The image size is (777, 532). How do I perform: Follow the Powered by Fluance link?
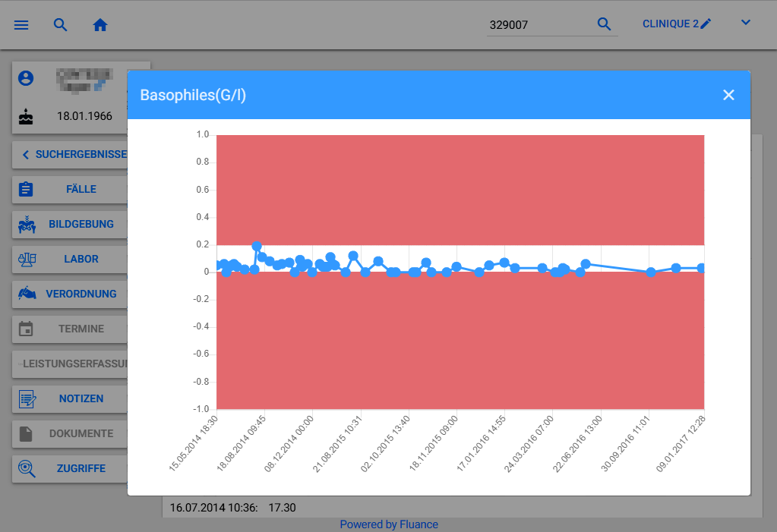click(388, 524)
